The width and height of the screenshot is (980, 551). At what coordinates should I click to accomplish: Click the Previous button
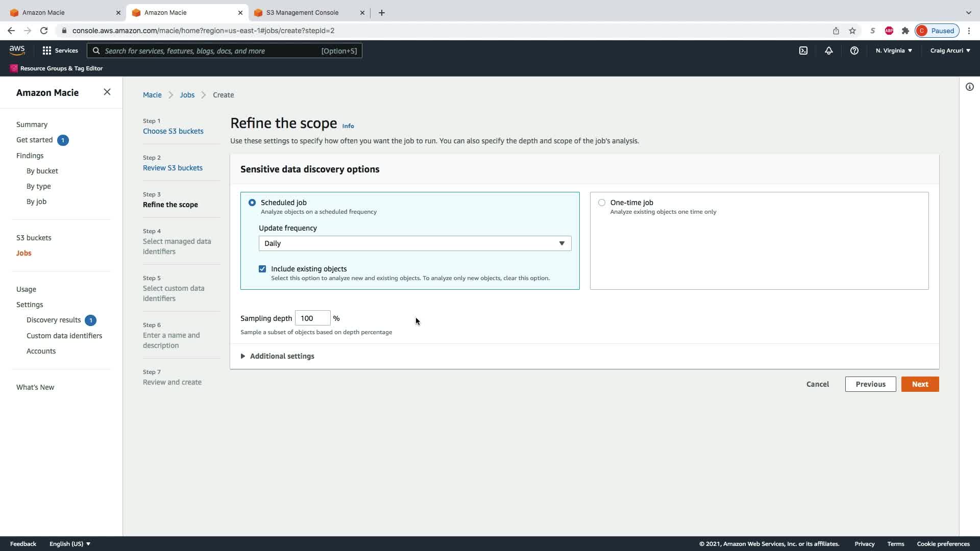pyautogui.click(x=870, y=384)
